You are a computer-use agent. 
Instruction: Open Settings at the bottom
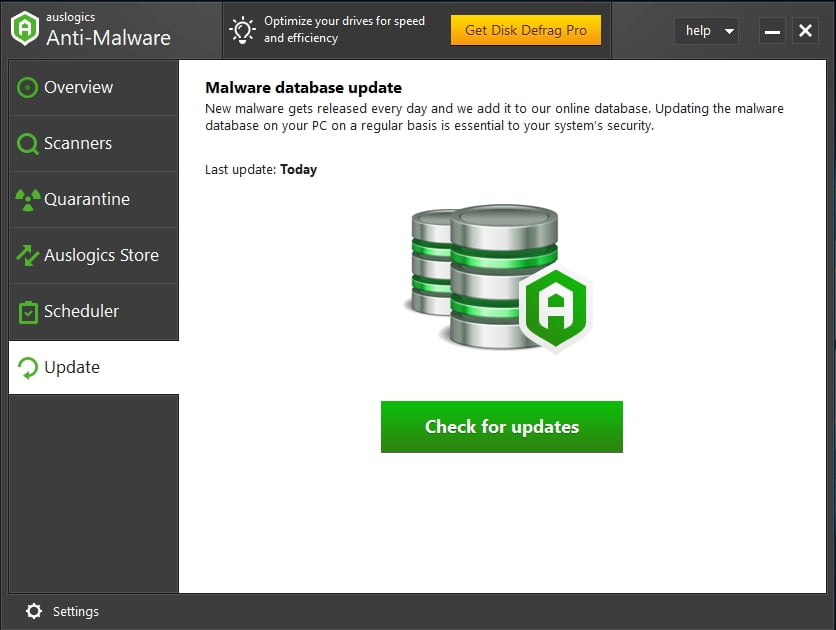62,611
